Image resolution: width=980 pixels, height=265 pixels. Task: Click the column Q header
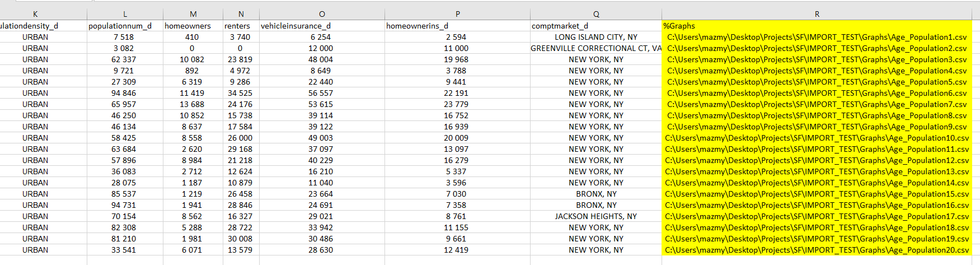click(x=596, y=14)
